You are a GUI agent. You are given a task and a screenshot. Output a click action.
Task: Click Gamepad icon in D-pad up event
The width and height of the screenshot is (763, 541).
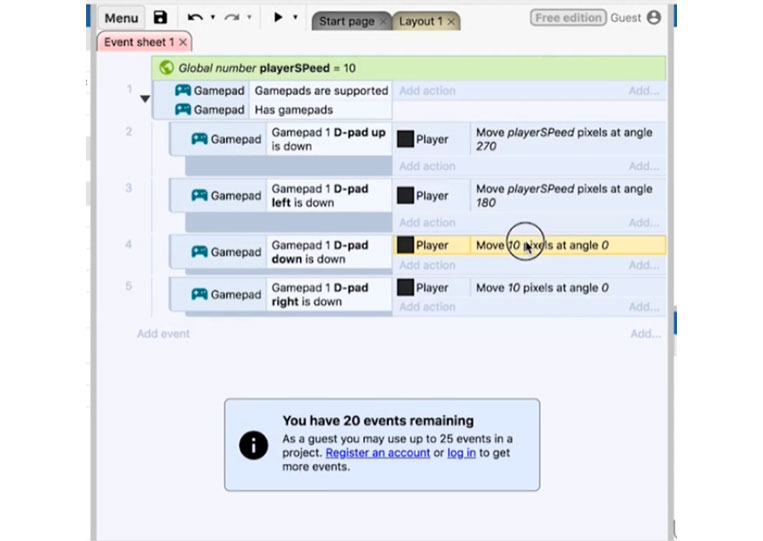(x=200, y=139)
